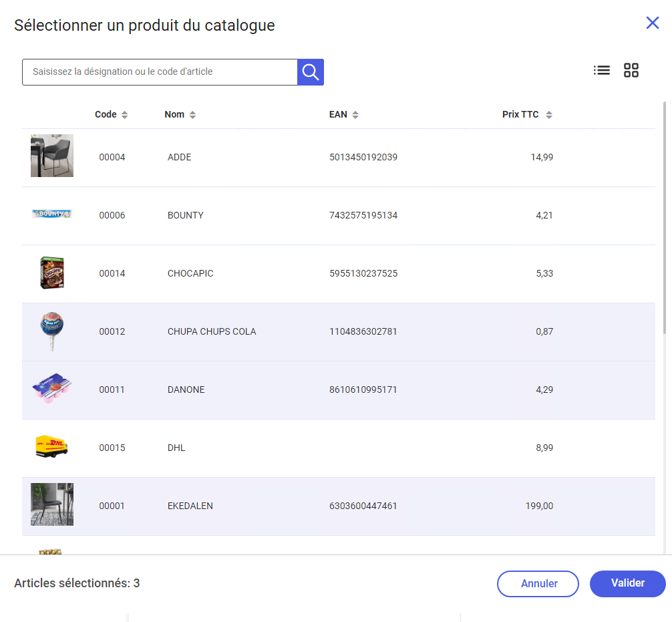Click price 199,00
This screenshot has height=622, width=672.
(539, 506)
